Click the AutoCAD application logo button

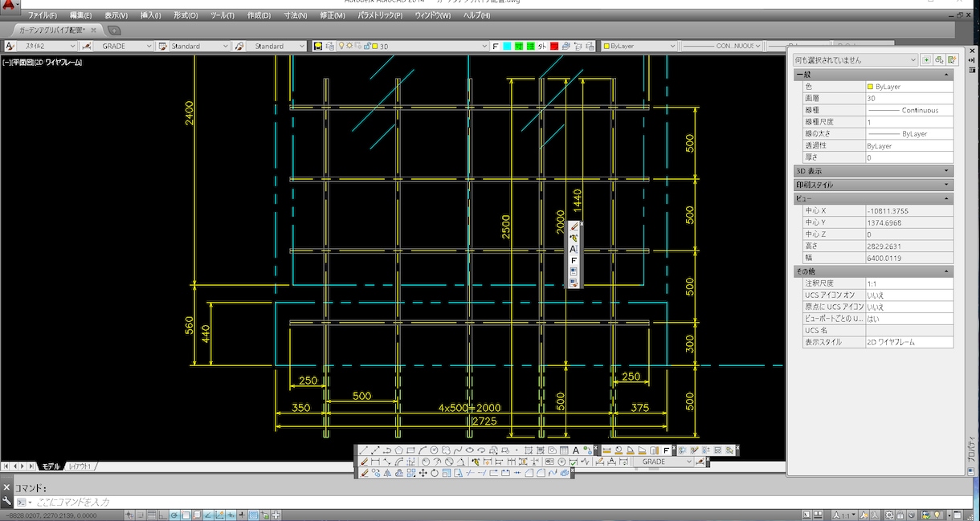pos(9,8)
